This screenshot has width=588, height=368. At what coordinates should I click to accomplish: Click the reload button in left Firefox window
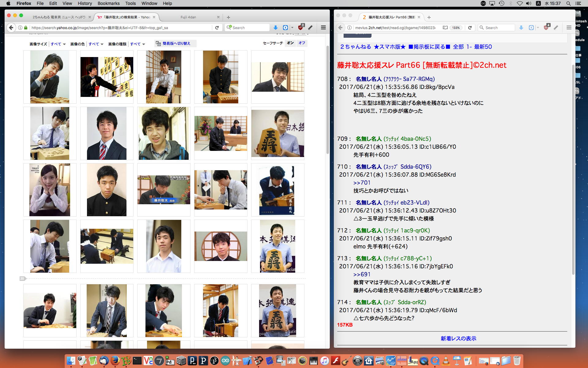(x=217, y=28)
